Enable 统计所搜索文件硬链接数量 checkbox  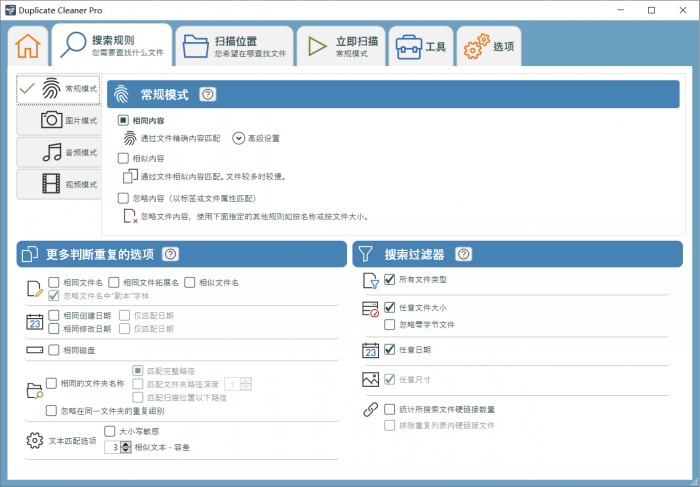389,409
